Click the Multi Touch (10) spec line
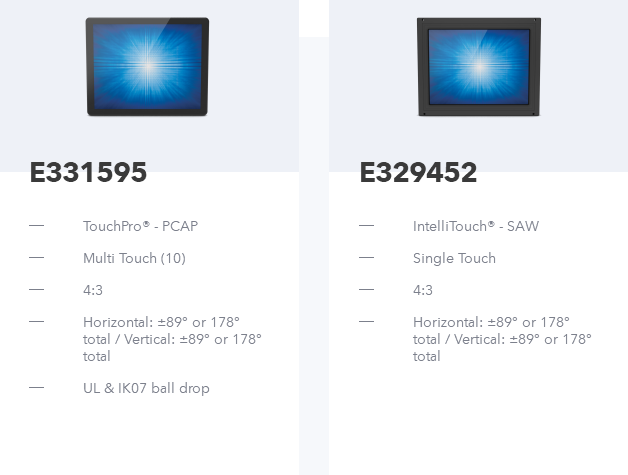 [134, 258]
